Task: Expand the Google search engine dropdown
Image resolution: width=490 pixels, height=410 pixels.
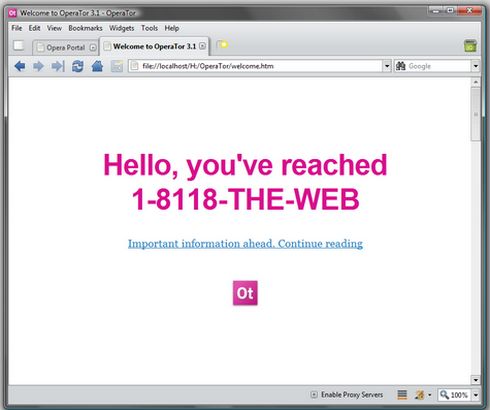Action: click(476, 66)
